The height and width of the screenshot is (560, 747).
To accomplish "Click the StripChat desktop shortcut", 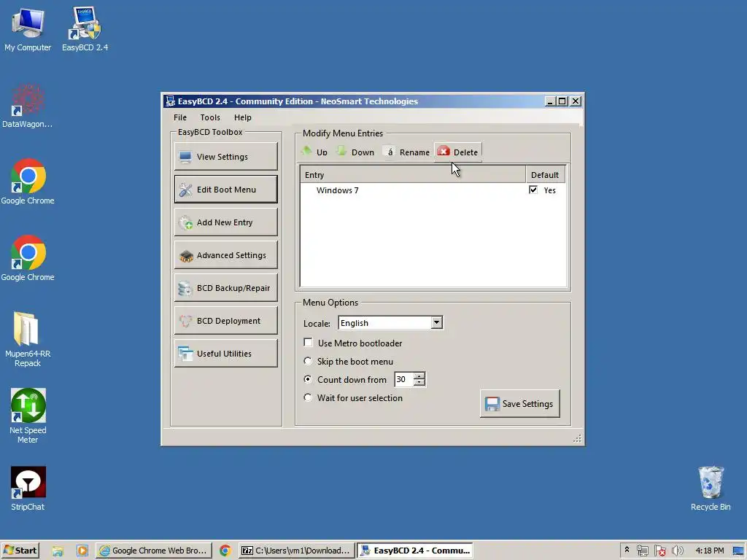I will (x=28, y=489).
